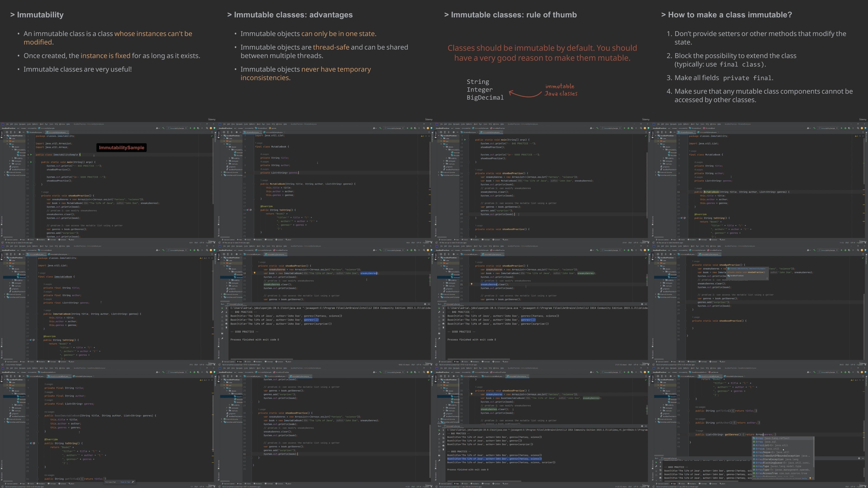This screenshot has height=488, width=868.
Task: Click autocomplete popup scrollbar
Action: coord(814,452)
